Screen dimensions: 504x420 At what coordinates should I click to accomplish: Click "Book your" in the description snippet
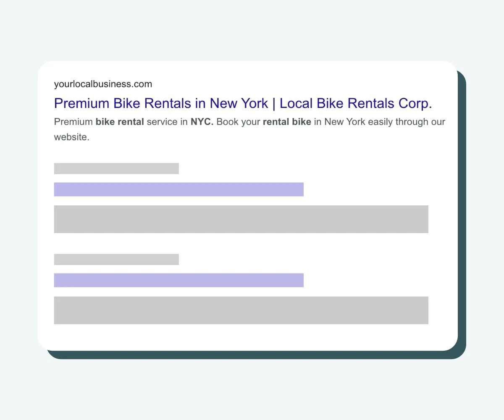tap(238, 122)
